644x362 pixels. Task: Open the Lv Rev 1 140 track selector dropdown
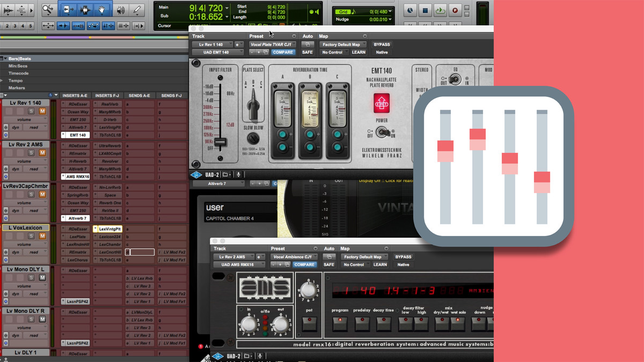coord(212,45)
